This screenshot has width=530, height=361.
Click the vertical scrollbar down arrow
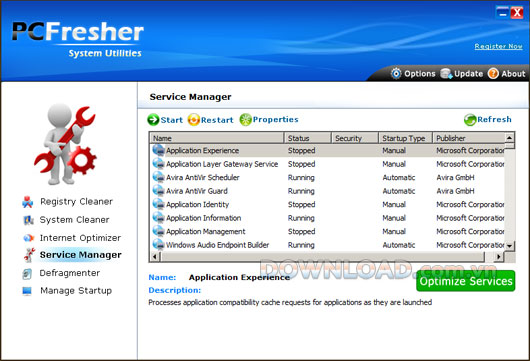(509, 246)
